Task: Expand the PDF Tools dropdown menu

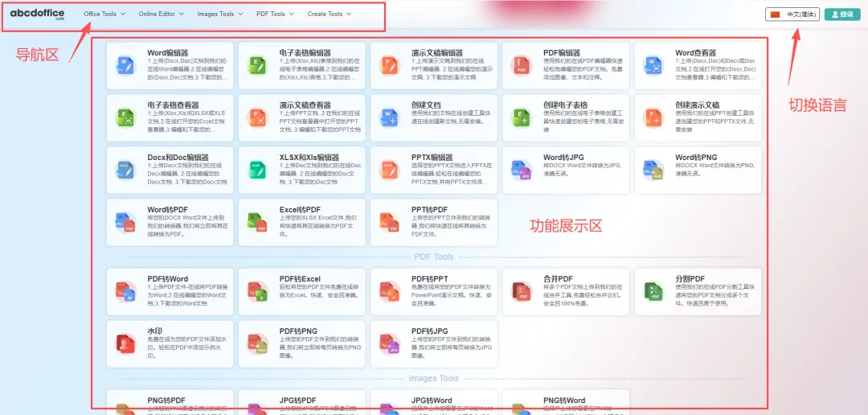Action: point(275,14)
